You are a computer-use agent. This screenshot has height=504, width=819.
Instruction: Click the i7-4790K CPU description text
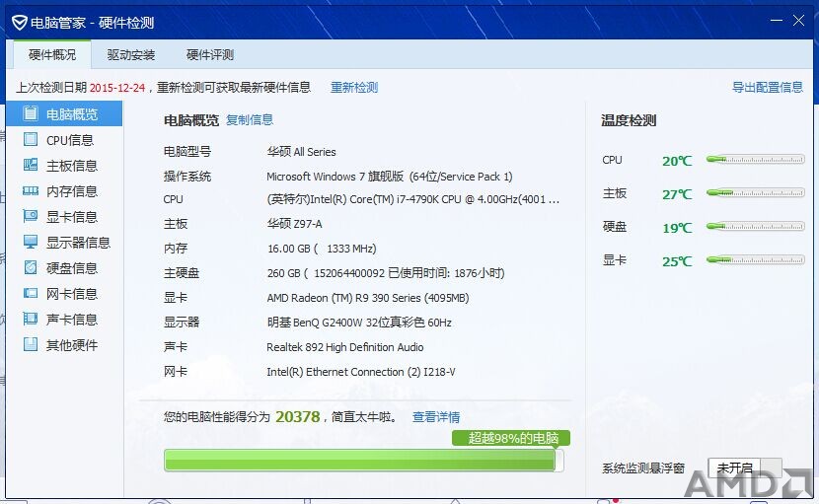(413, 199)
